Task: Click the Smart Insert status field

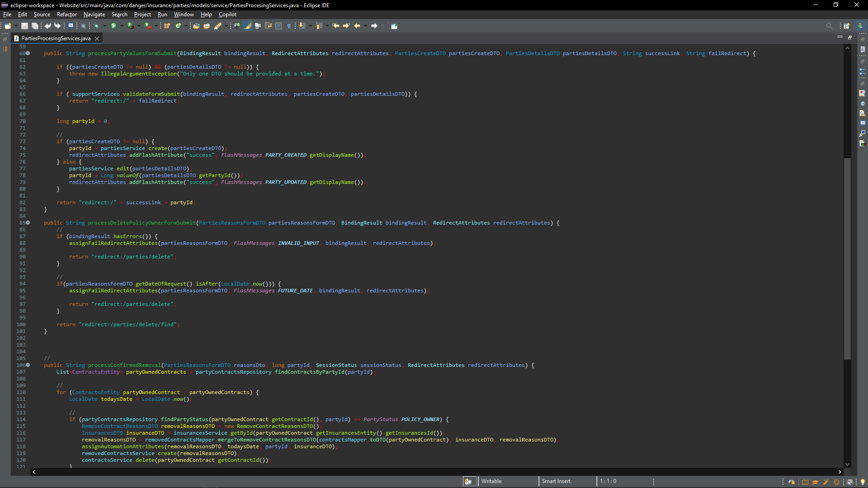Action: [x=556, y=481]
